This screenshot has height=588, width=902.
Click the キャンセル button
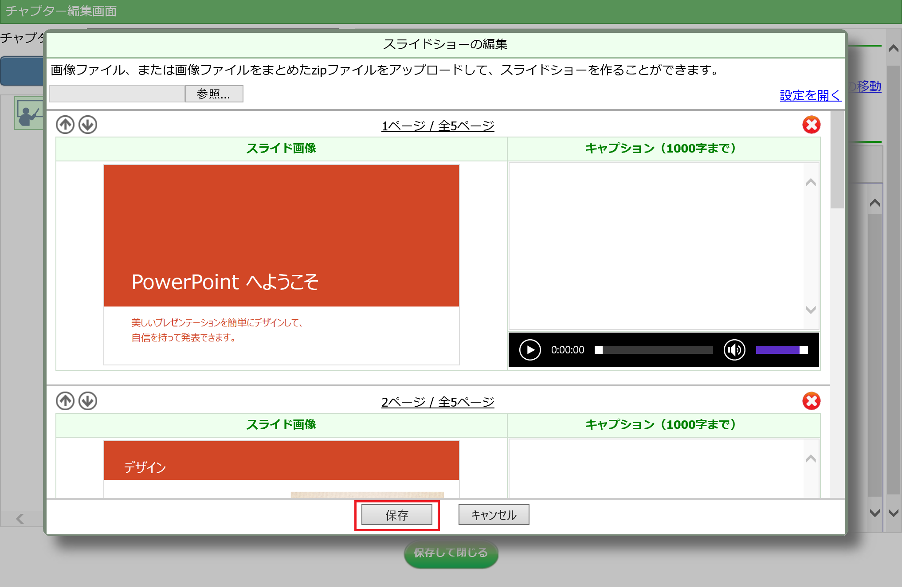(x=494, y=515)
